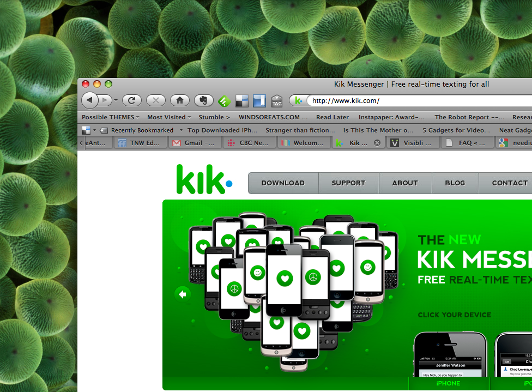Open the SUPPORT page in Kik navigation
Image resolution: width=532 pixels, height=392 pixels.
[x=348, y=183]
